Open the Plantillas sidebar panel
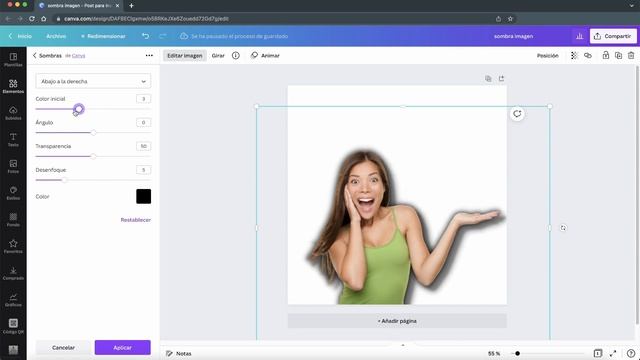This screenshot has width=640, height=360. (13, 60)
